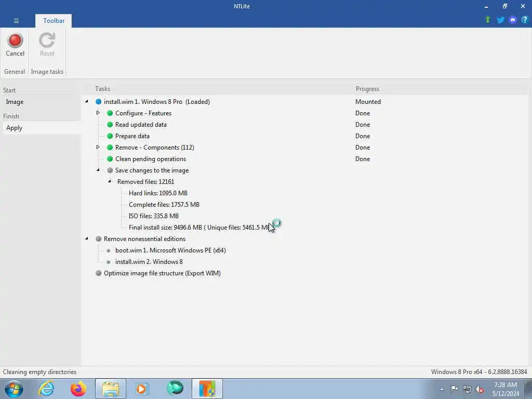The height and width of the screenshot is (399, 532).
Task: Select the Toolbar tab
Action: (54, 21)
